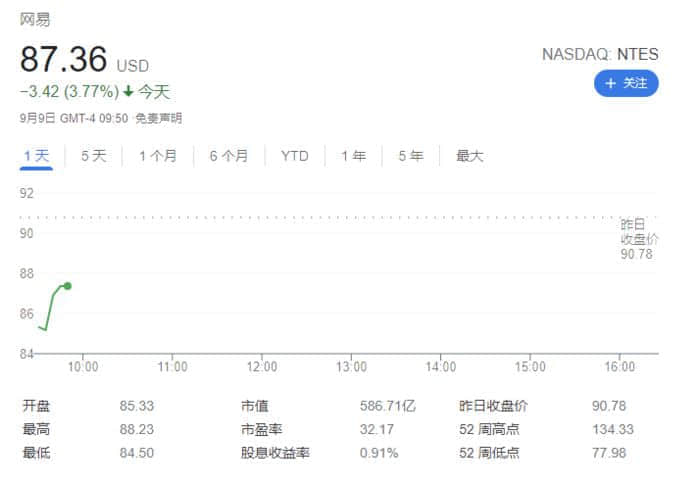Click the 今天 label next to the price change
Screen dimensions: 700x485
coord(154,92)
